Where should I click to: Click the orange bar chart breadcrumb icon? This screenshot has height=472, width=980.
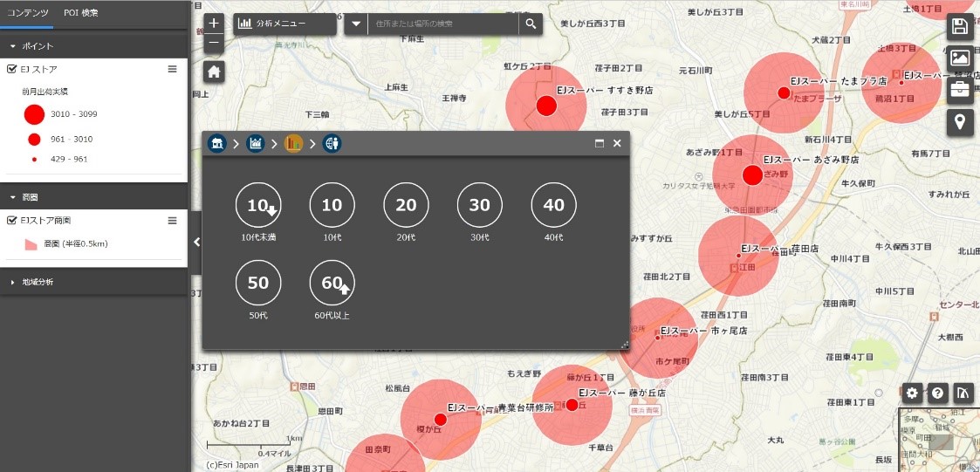(x=293, y=143)
